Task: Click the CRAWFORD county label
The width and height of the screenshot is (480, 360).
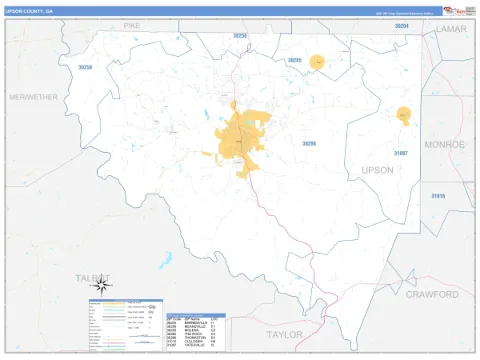Action: [432, 294]
